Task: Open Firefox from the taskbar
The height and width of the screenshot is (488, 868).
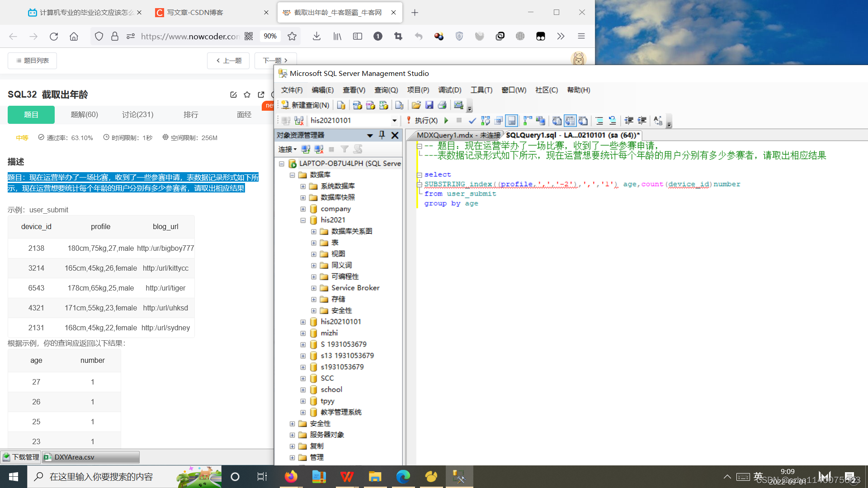Action: 291,477
